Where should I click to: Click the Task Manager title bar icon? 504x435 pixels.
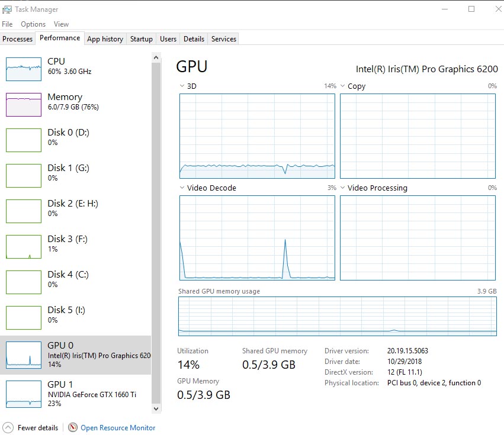(x=7, y=9)
